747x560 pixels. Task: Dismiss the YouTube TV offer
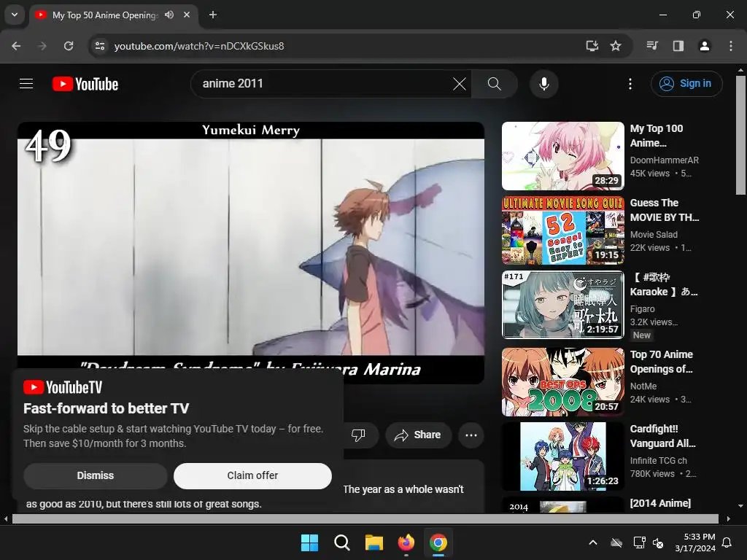[96, 475]
